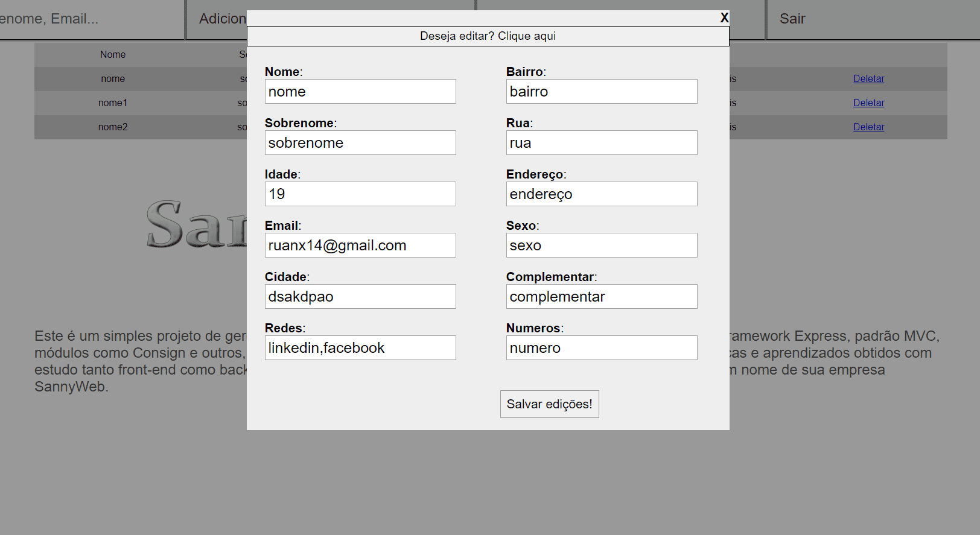Click the 'Deseja editar? Clique aqui' bar
The image size is (980, 535).
(488, 36)
